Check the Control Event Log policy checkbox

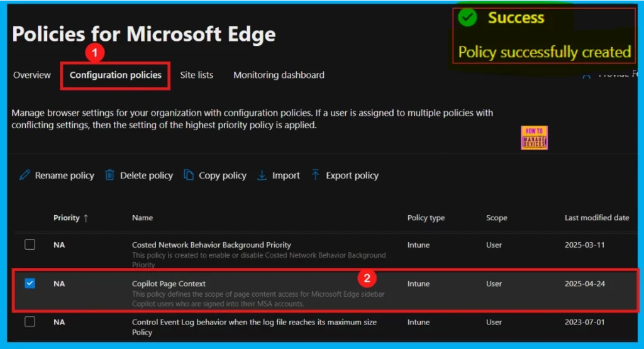click(x=30, y=321)
